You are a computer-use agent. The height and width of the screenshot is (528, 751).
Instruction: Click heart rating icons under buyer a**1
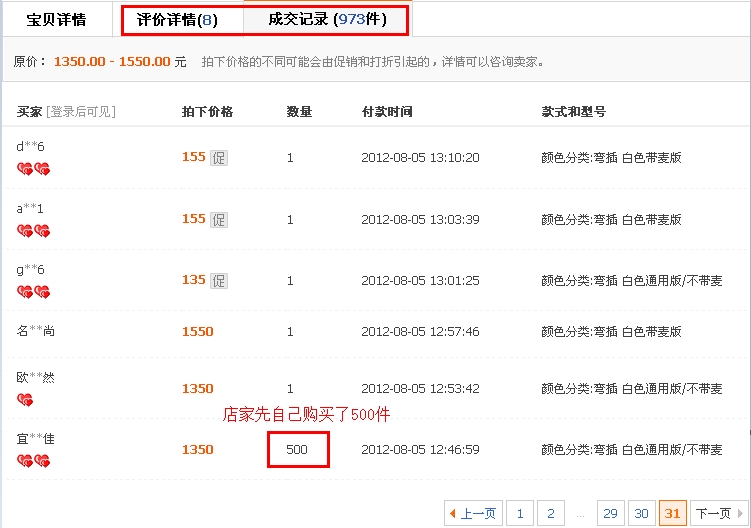pyautogui.click(x=33, y=231)
